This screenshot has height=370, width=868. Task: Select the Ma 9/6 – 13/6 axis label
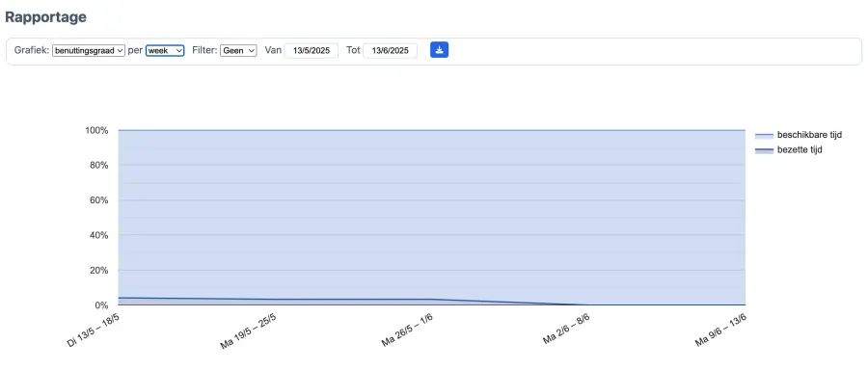click(721, 330)
